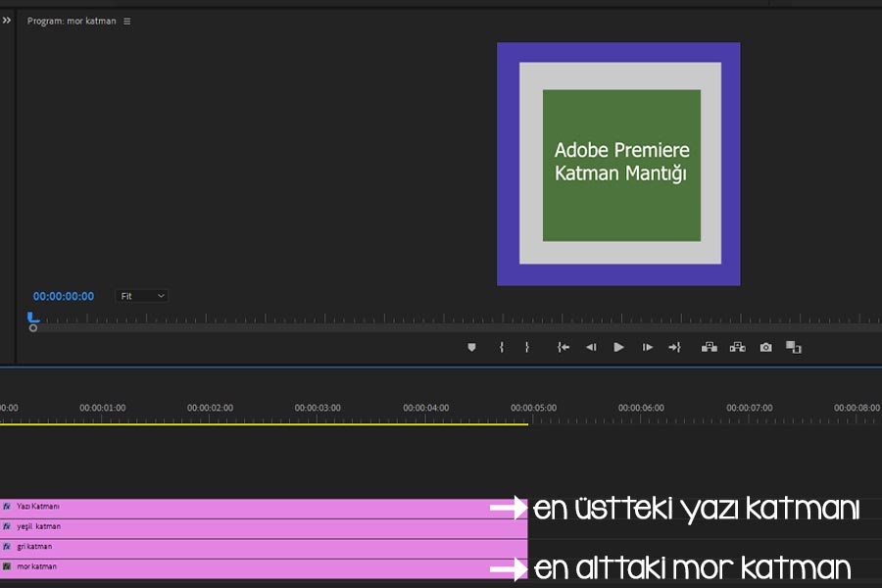This screenshot has width=882, height=588.
Task: Open the Program panel hamburger menu
Action: pyautogui.click(x=127, y=21)
